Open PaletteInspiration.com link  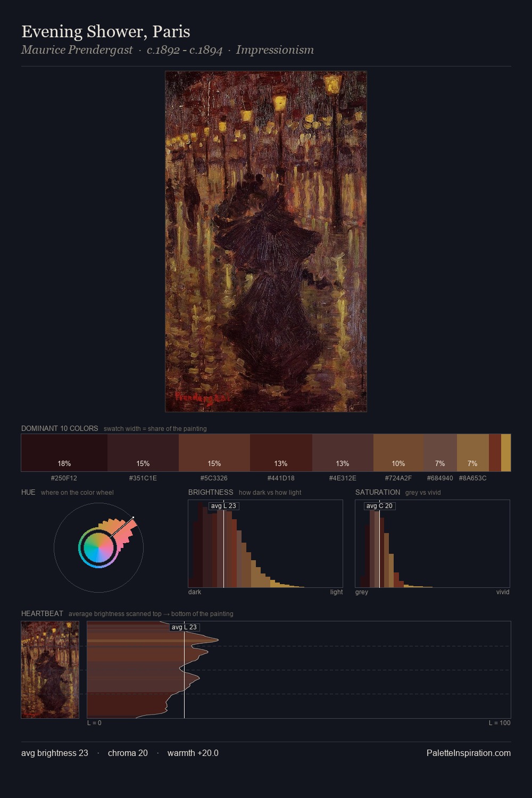(469, 753)
